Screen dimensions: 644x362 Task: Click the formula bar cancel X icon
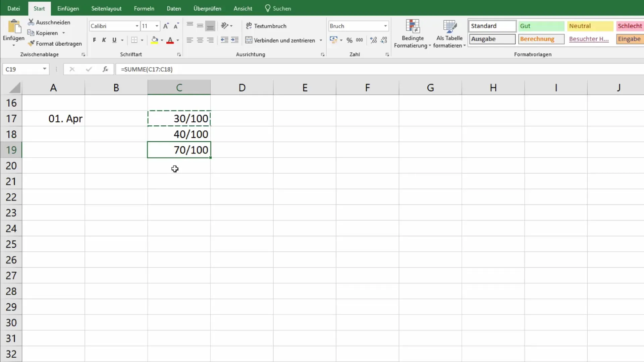click(72, 69)
